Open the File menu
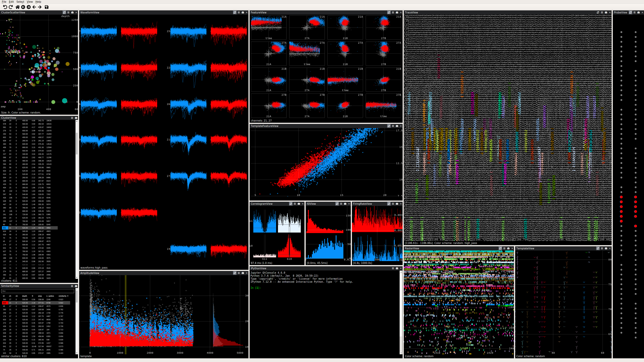This screenshot has height=362, width=644. (4, 2)
